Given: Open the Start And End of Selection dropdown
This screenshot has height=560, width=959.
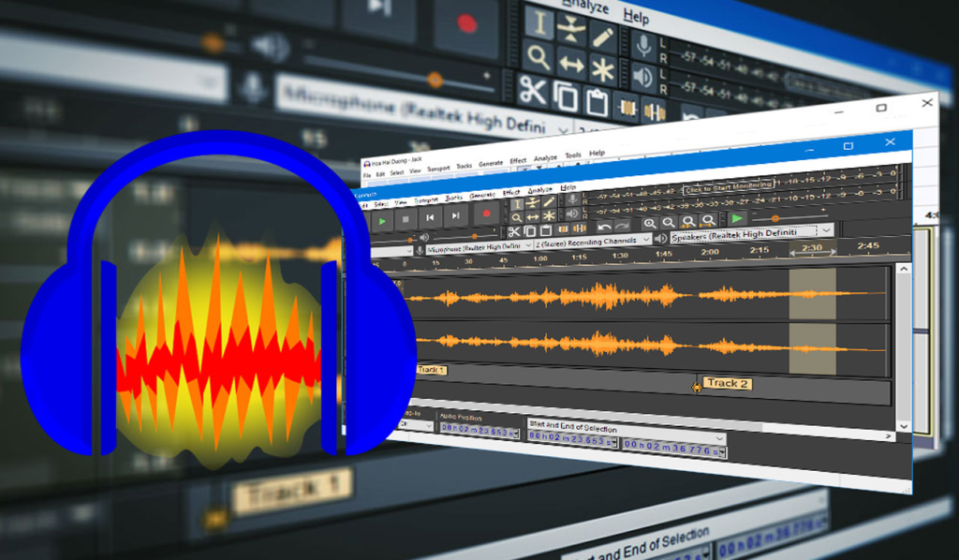Looking at the screenshot, I should [627, 431].
